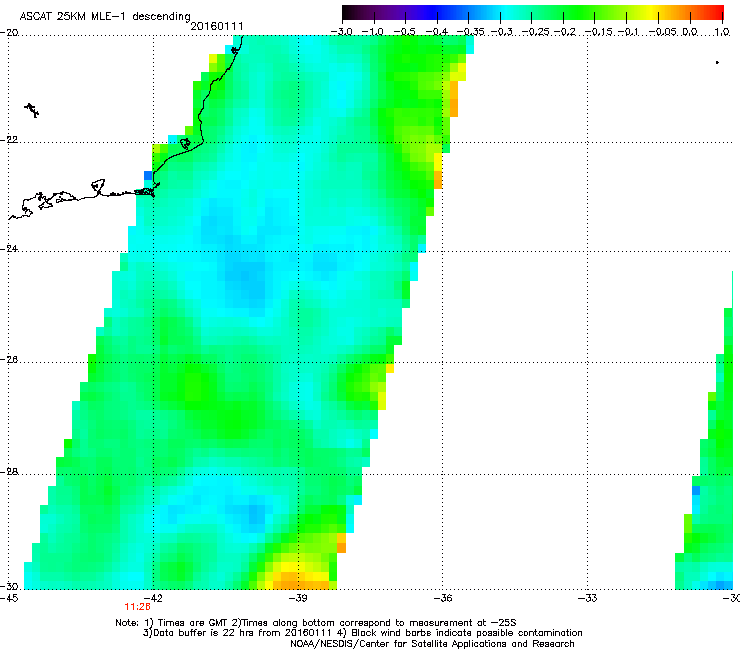
Task: Click the color scale label 0.0
Action: coord(690,32)
